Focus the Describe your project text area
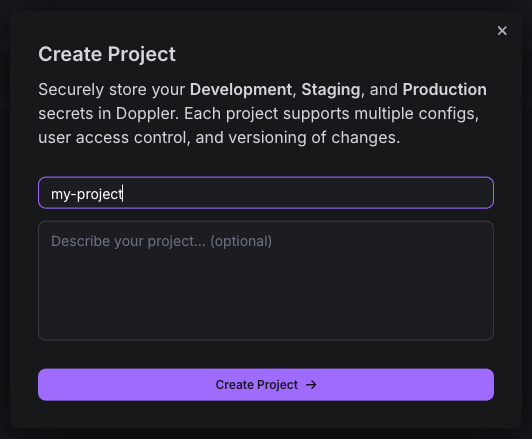This screenshot has width=532, height=439. [266, 281]
